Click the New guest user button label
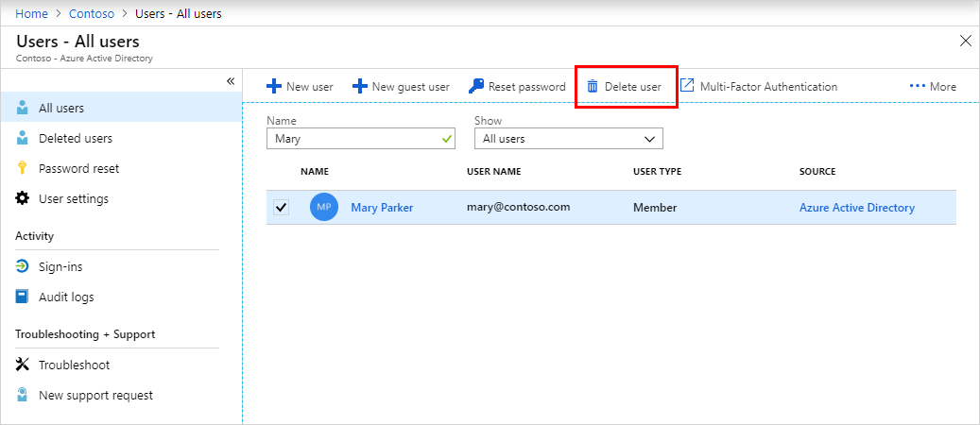The image size is (980, 425). [411, 87]
